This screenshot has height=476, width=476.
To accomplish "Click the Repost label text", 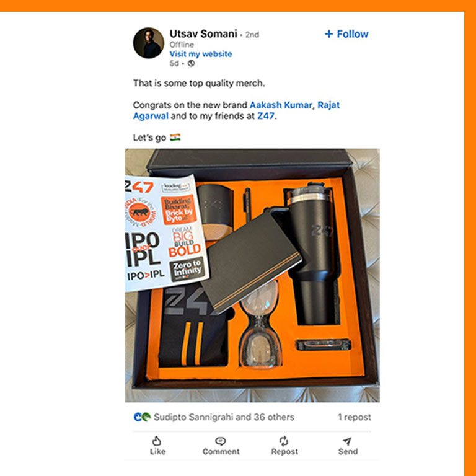I will pyautogui.click(x=284, y=452).
